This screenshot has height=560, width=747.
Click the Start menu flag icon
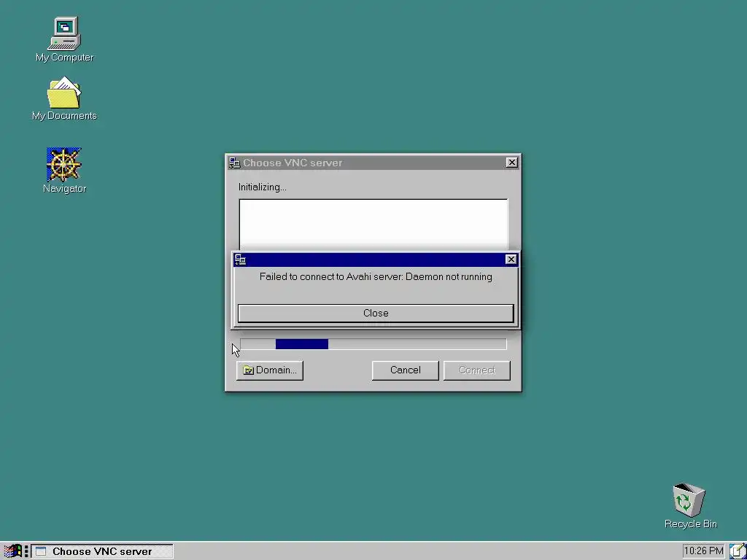coord(12,551)
